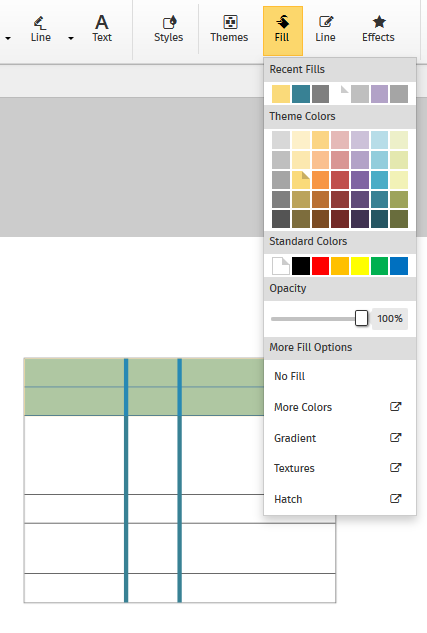This screenshot has width=427, height=633.
Task: Click external link icon beside Gradient
Action: coord(396,437)
